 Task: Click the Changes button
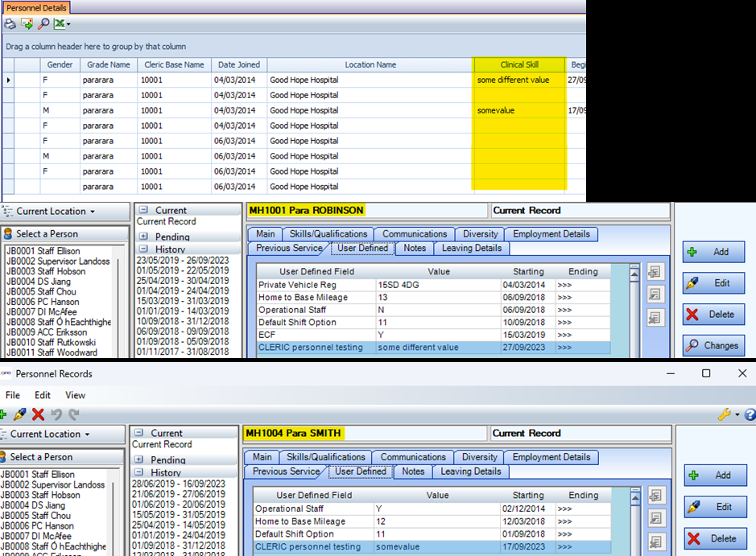click(713, 345)
